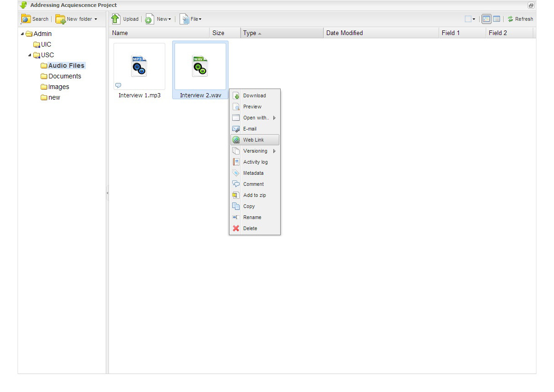Viewport: 554px width, 392px height.
Task: Choose E-mail from the context menu
Action: coord(255,129)
